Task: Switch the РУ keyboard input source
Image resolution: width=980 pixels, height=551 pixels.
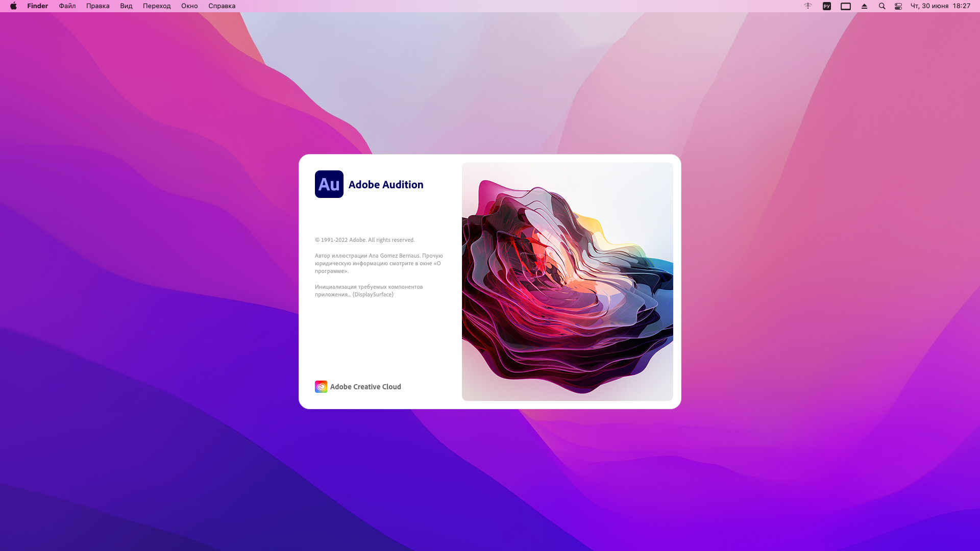Action: [827, 6]
